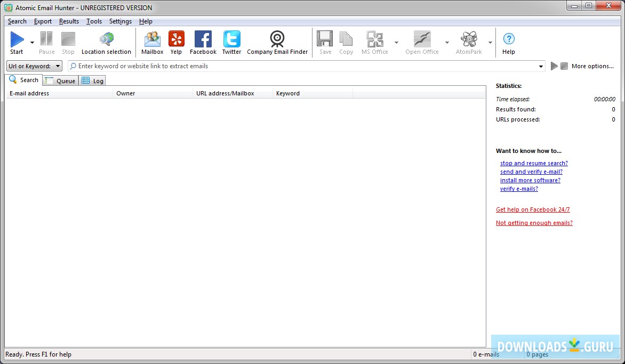Open the Settings menu
625x364 pixels.
[x=120, y=21]
